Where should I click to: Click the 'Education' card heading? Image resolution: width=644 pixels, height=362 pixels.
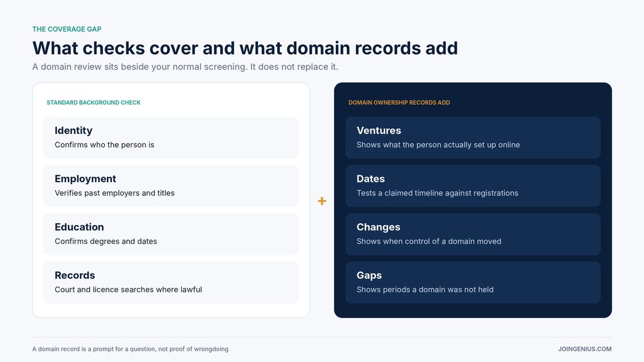79,227
